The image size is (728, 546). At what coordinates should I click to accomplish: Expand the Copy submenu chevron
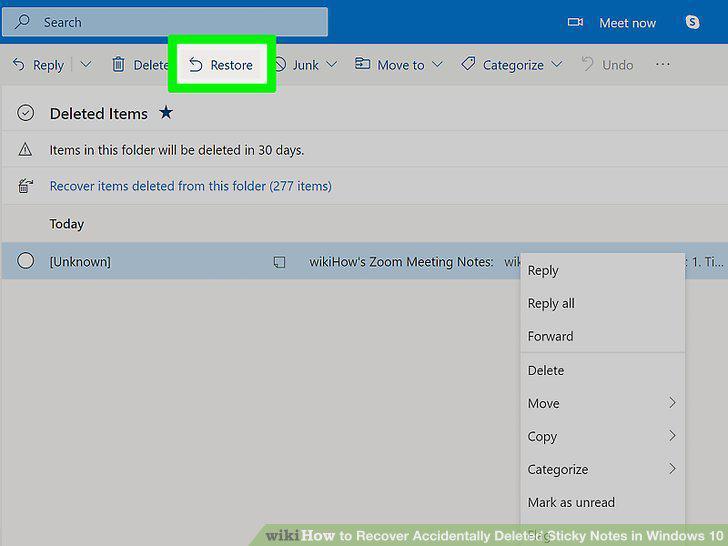pos(672,436)
